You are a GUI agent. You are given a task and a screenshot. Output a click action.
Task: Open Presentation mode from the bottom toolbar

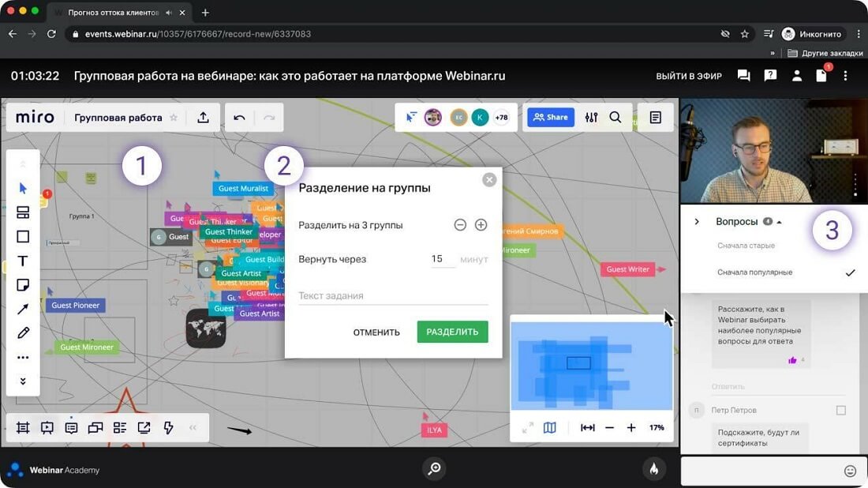[x=47, y=427]
